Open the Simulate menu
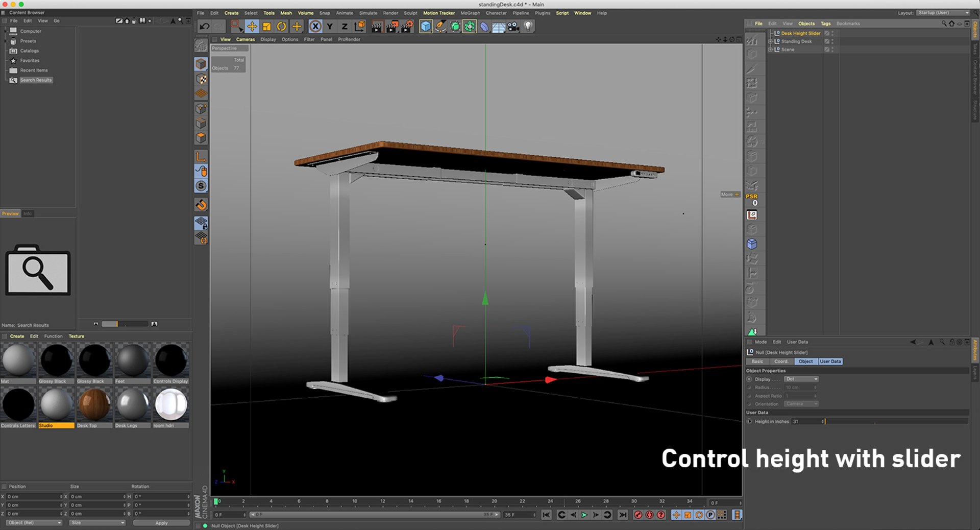980x530 pixels. 368,13
